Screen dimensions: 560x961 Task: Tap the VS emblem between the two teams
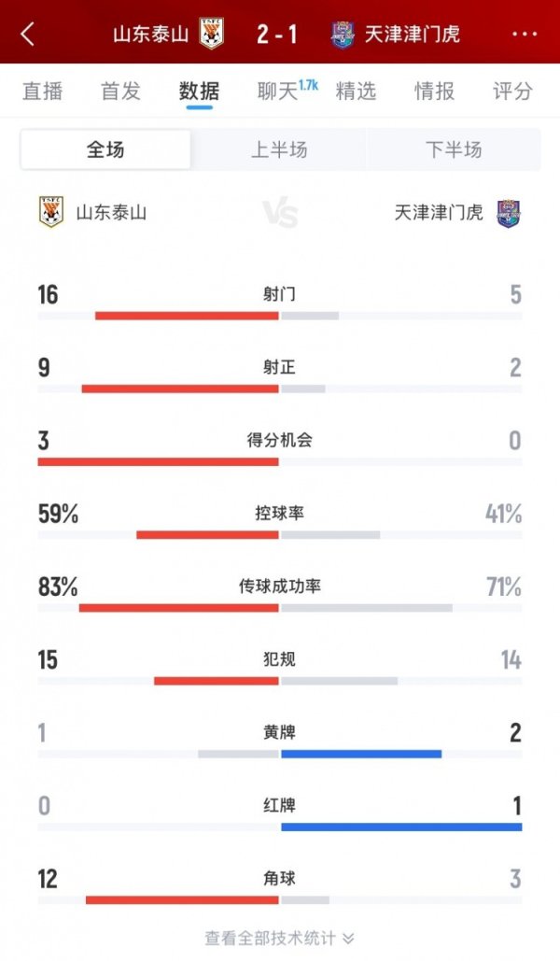(281, 211)
